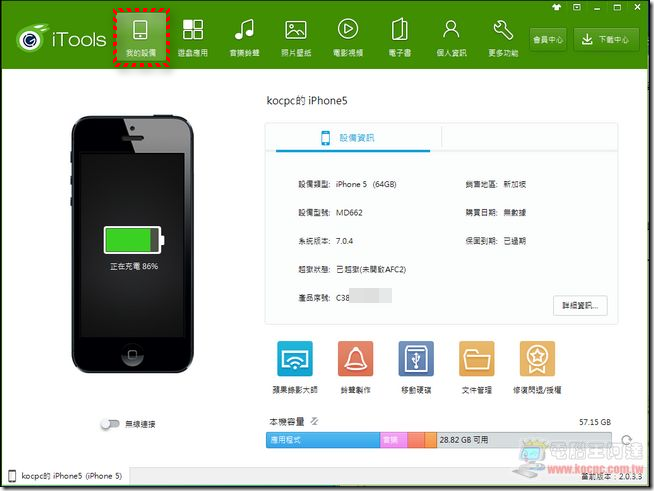Open the 個人資訊 personal info section
The width and height of the screenshot is (654, 491).
point(451,38)
